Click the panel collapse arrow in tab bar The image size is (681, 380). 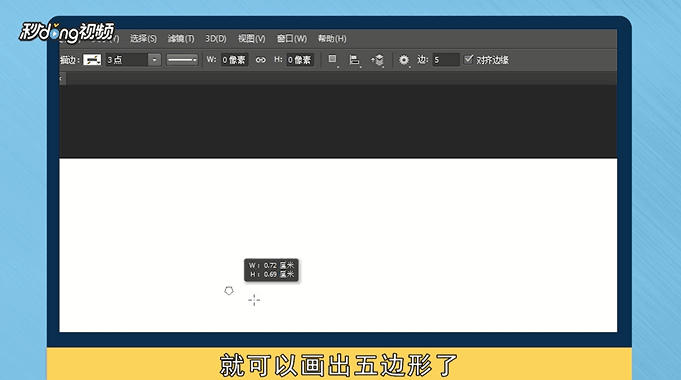point(62,79)
